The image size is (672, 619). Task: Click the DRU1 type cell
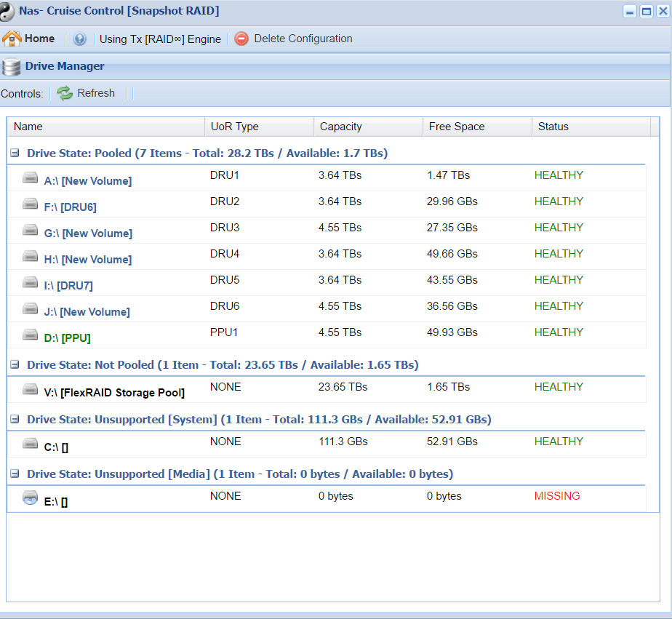225,175
